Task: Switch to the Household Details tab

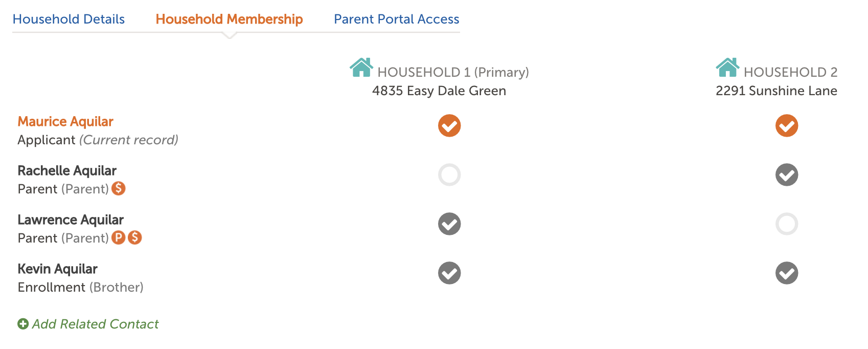Action: point(68,19)
